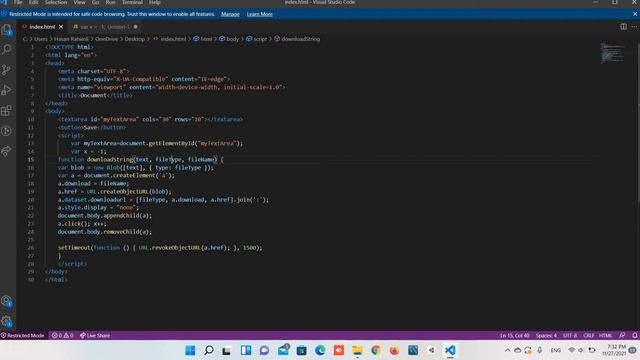640x360 pixels.
Task: Click 'myTextArea' variable on line 13
Action: [100, 143]
